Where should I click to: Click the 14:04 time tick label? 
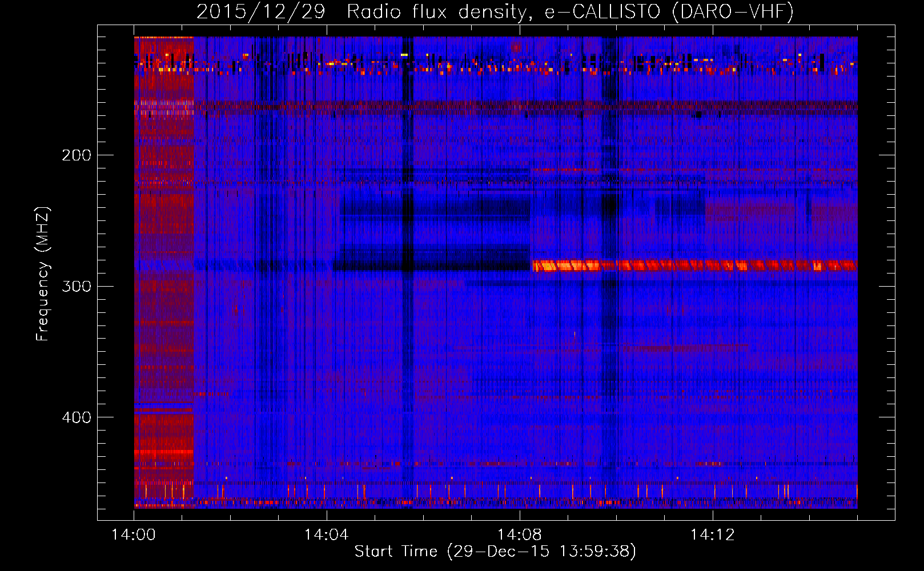tap(327, 535)
